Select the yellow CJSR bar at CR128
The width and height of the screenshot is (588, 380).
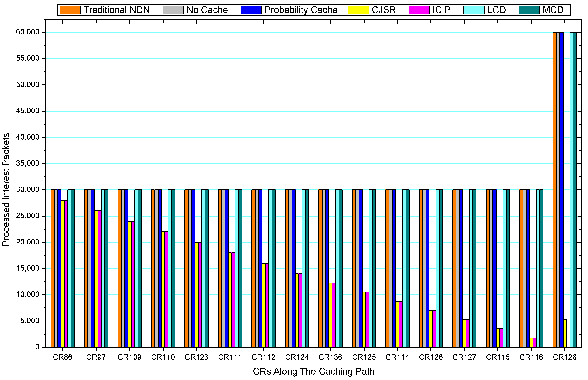coord(565,333)
